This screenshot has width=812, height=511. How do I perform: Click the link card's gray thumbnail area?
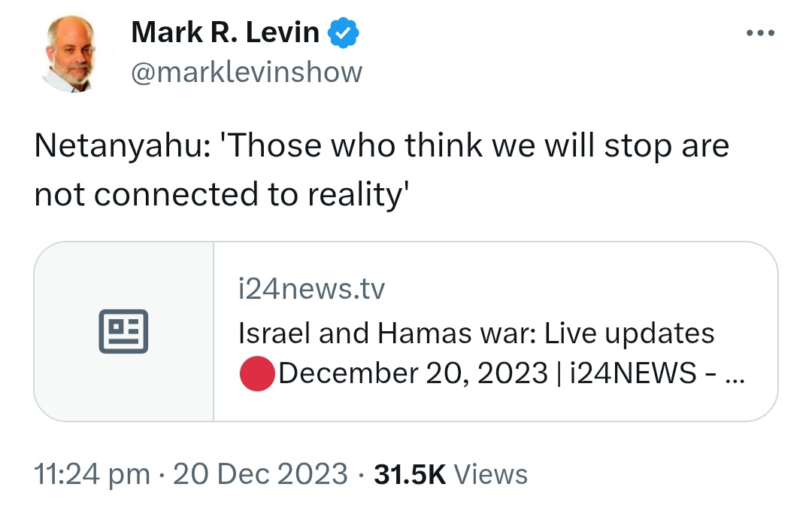124,332
